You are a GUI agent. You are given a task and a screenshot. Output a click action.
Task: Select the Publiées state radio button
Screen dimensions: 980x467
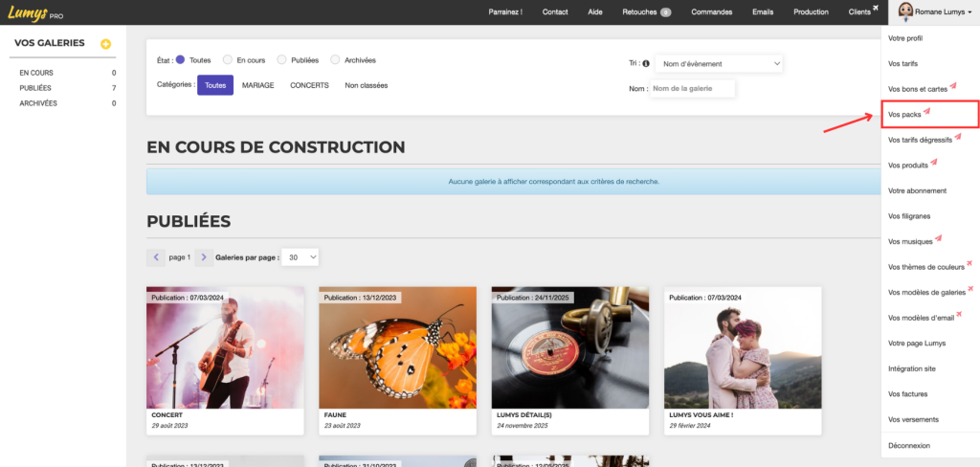(281, 60)
